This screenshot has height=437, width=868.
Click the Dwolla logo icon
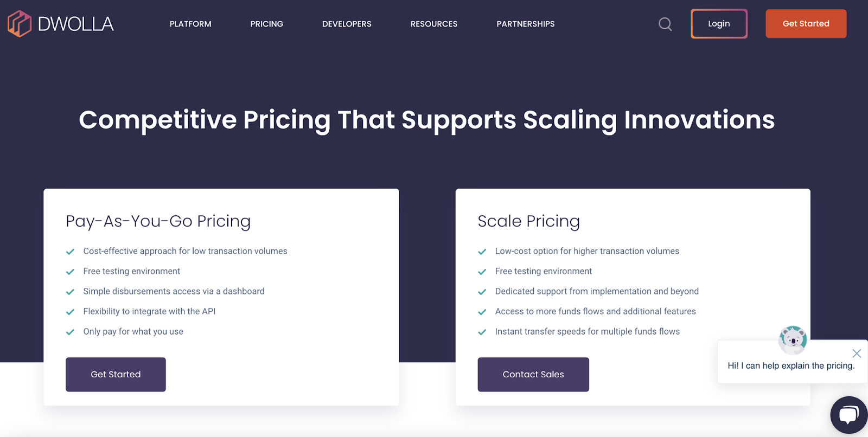20,24
